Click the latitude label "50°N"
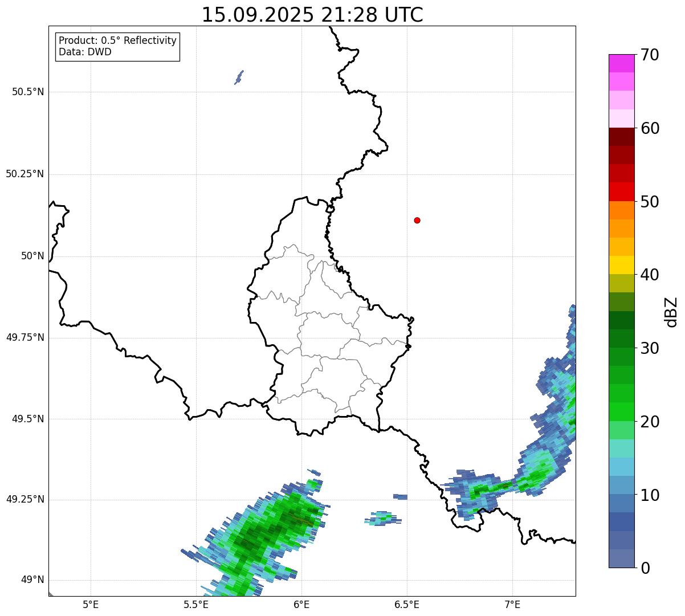Image resolution: width=685 pixels, height=616 pixels. (32, 256)
